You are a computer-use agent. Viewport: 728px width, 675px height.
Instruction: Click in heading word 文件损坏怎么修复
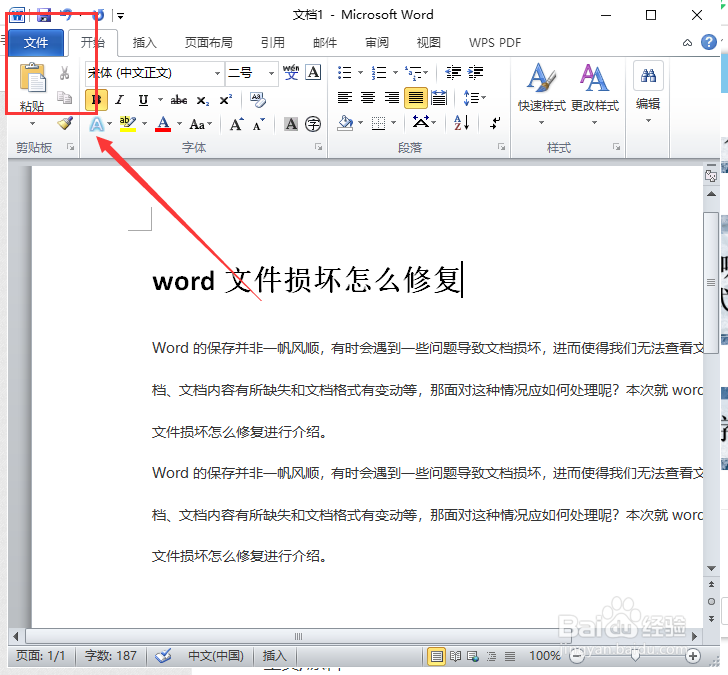[344, 280]
